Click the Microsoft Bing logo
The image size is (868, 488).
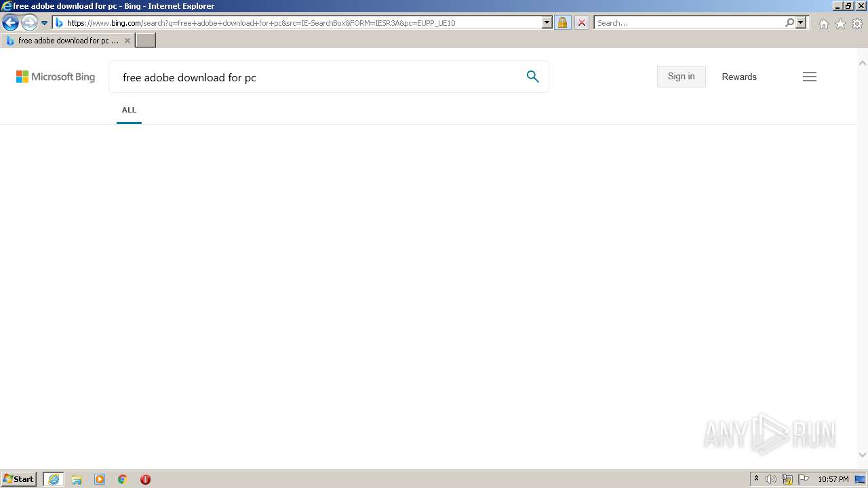click(x=56, y=77)
